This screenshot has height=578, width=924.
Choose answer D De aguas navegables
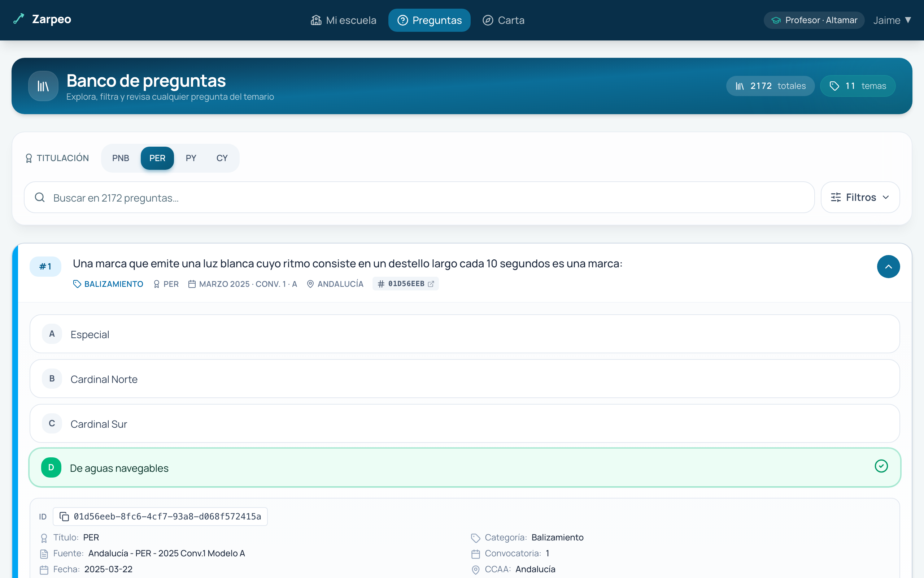coord(465,467)
